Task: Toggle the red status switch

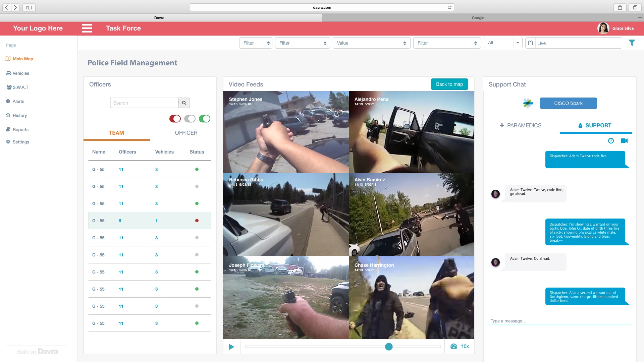Action: coord(175,119)
